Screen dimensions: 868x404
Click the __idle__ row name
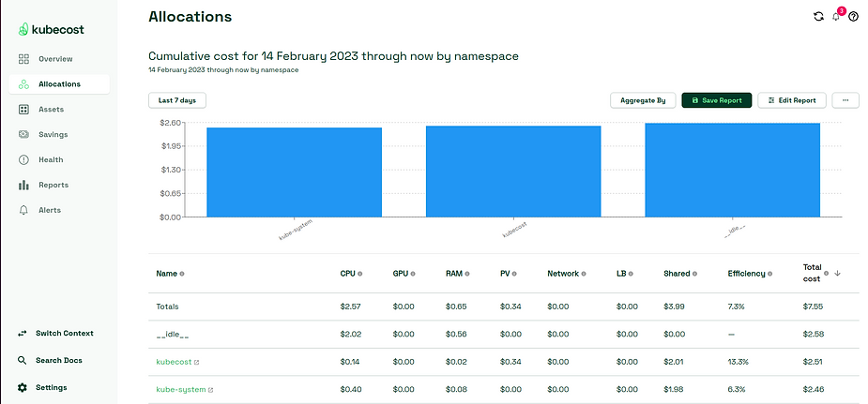(x=173, y=335)
